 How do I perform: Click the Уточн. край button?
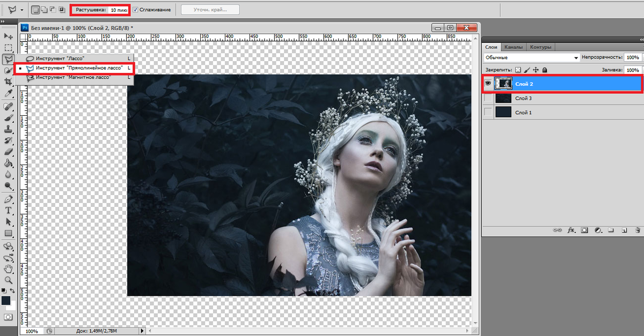click(x=209, y=10)
